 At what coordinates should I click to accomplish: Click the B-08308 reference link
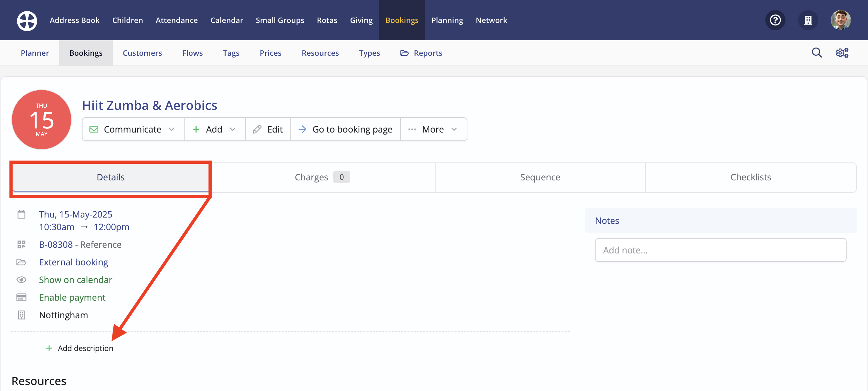point(56,245)
